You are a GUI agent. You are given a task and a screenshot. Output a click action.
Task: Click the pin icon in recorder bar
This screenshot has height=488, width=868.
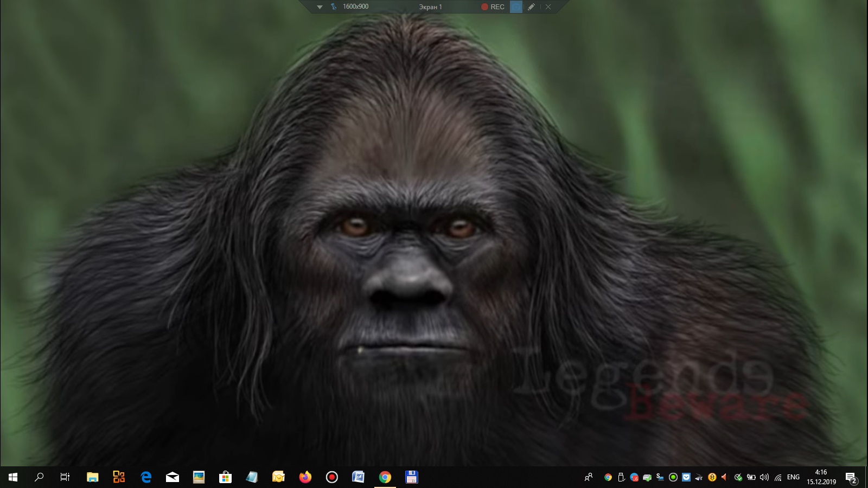pos(334,7)
